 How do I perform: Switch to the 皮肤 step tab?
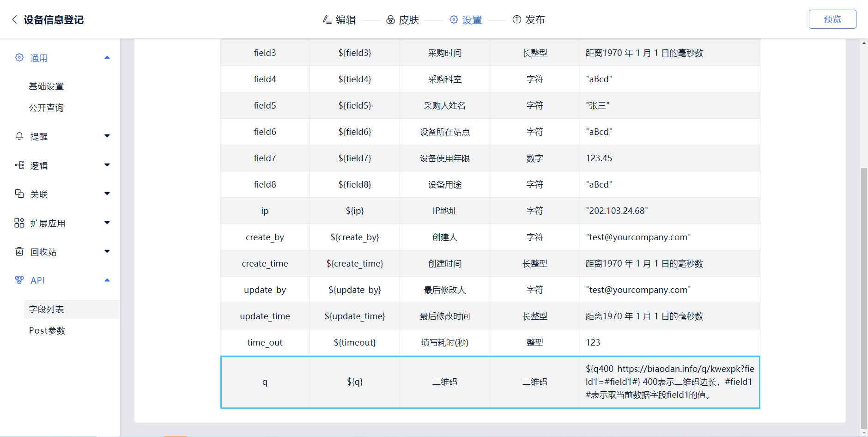[x=403, y=20]
